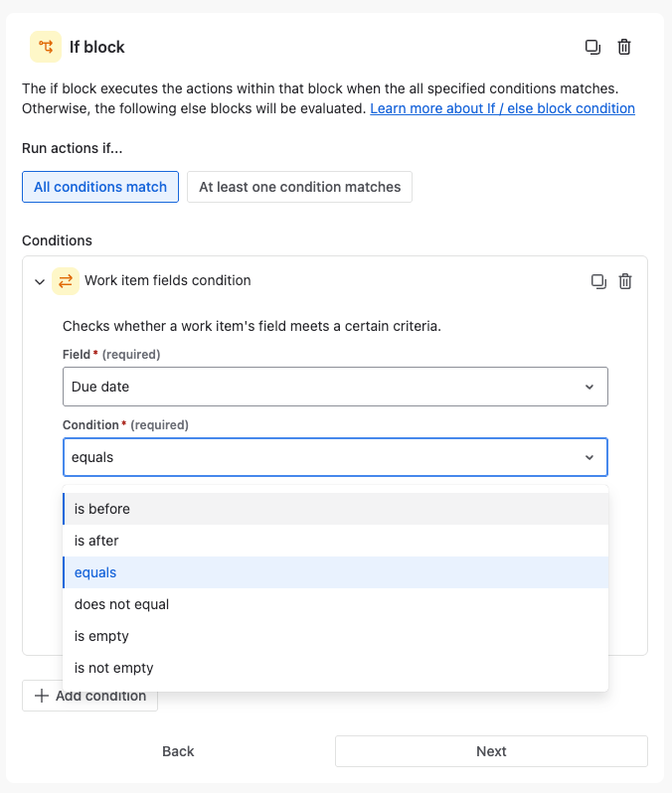Duplicate the If block

point(592,47)
